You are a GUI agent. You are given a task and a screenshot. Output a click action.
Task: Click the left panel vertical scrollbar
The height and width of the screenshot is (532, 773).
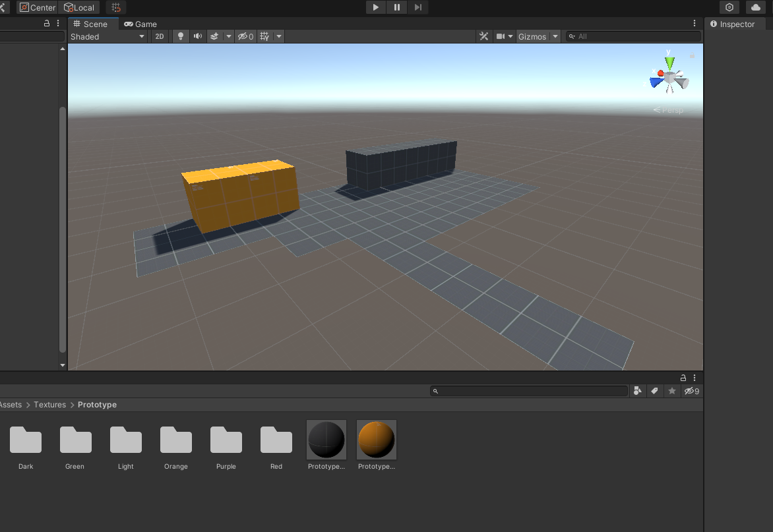click(63, 229)
